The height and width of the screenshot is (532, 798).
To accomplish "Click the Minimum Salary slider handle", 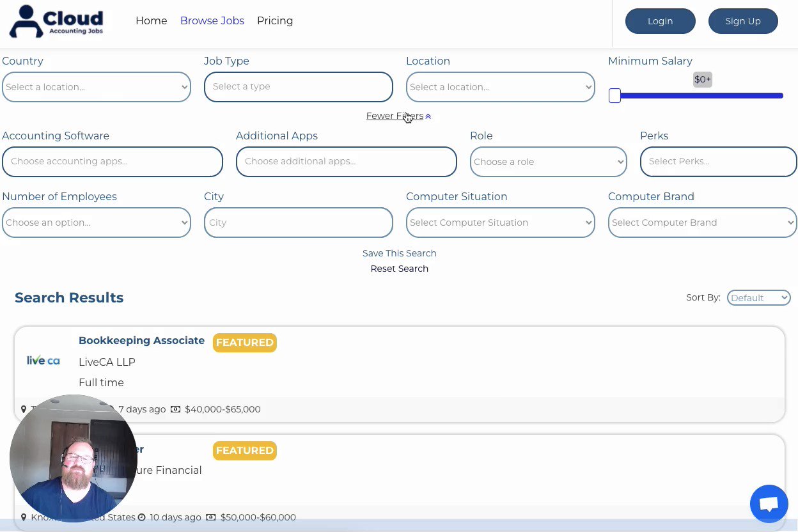I will [614, 96].
